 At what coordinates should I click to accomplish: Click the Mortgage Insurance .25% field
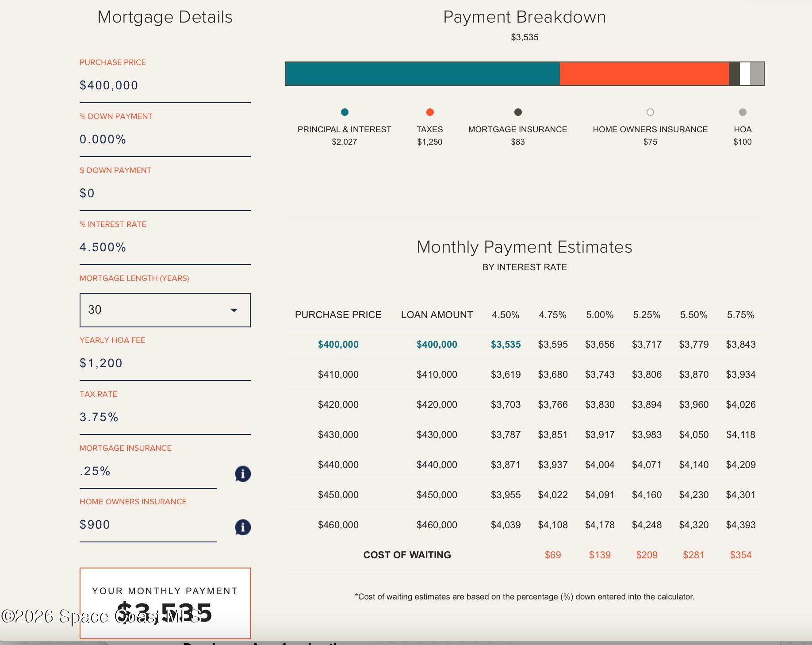(148, 471)
